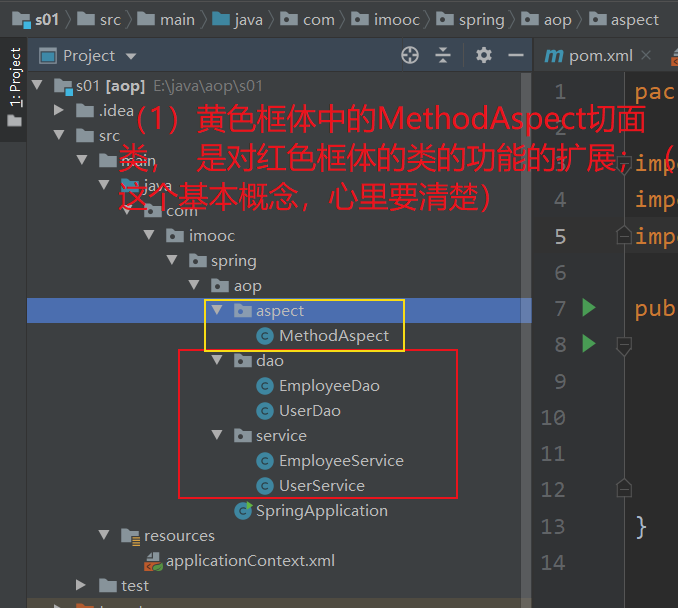Toggle code folding marker at line 5
Viewport: 678px width, 608px height.
tap(624, 235)
